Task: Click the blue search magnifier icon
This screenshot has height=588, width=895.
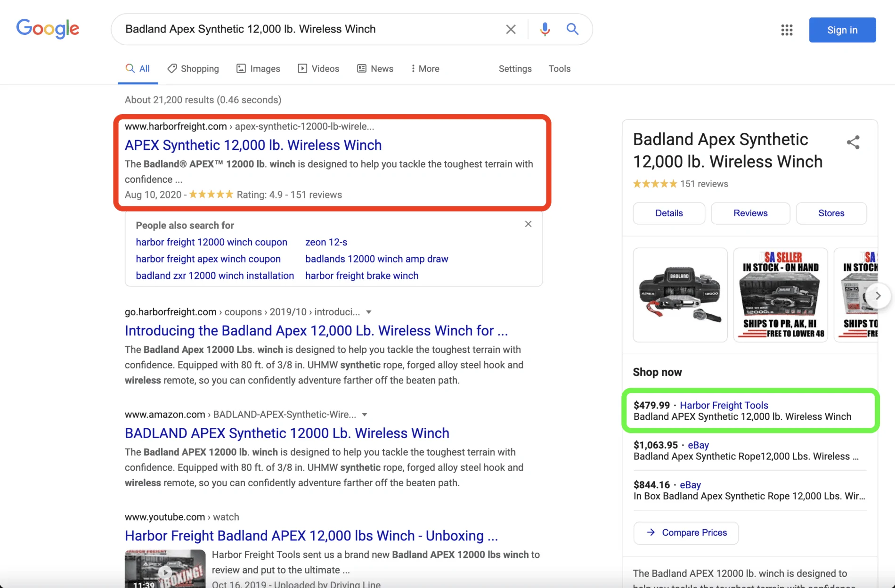Action: point(572,29)
